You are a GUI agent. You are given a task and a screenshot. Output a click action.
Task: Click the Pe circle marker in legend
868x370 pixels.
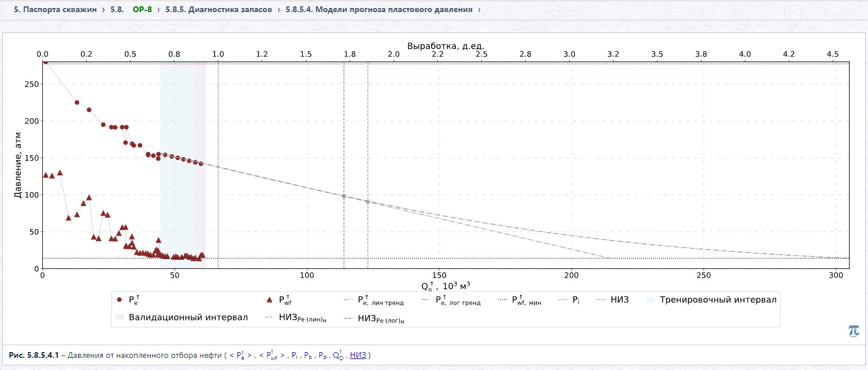(120, 300)
